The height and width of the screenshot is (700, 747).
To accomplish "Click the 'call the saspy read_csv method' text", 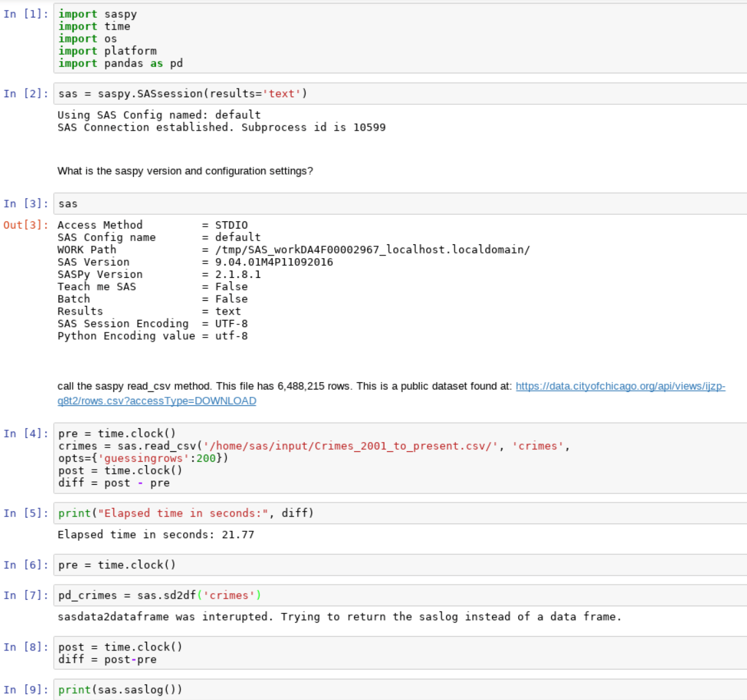I will coord(134,387).
